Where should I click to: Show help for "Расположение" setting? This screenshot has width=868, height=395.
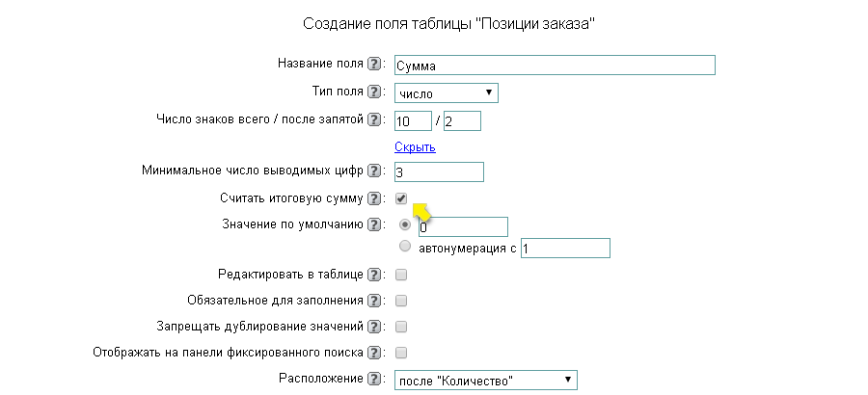point(374,380)
